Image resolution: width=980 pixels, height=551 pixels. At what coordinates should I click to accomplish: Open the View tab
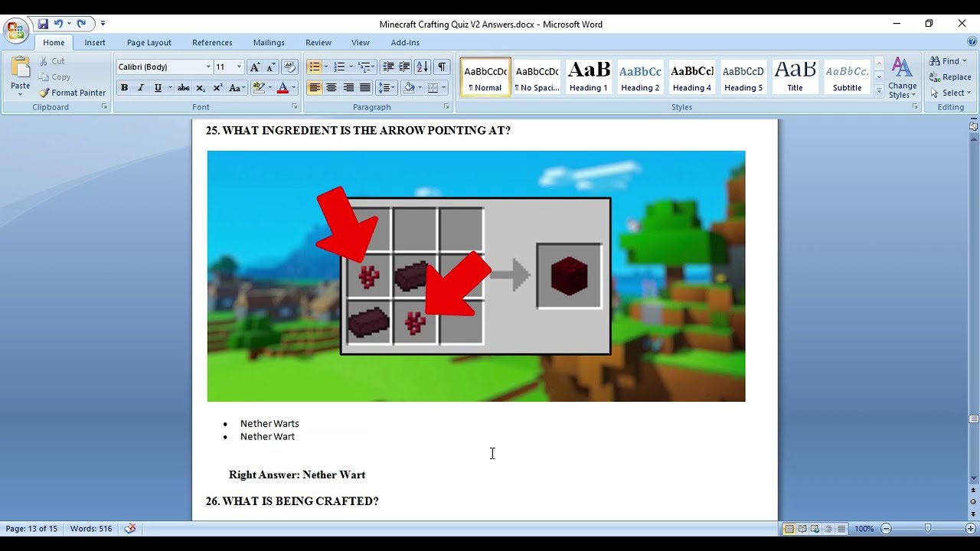pos(361,43)
